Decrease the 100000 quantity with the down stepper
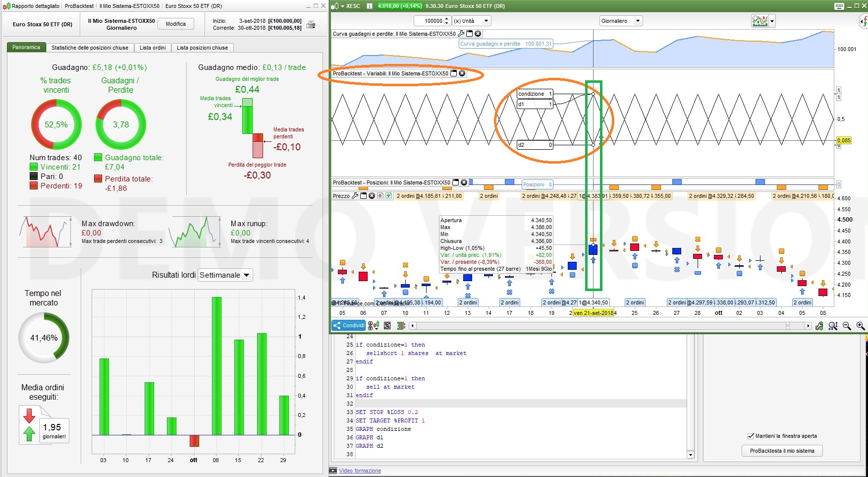Viewport: 868px width, 477px height. 446,23
